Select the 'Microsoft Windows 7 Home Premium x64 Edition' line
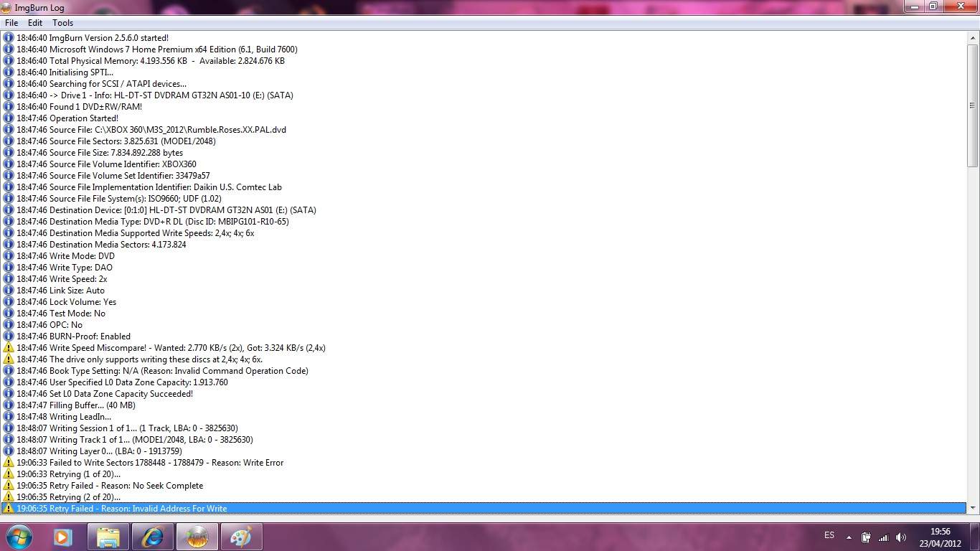Image resolution: width=980 pixels, height=551 pixels. [x=484, y=50]
